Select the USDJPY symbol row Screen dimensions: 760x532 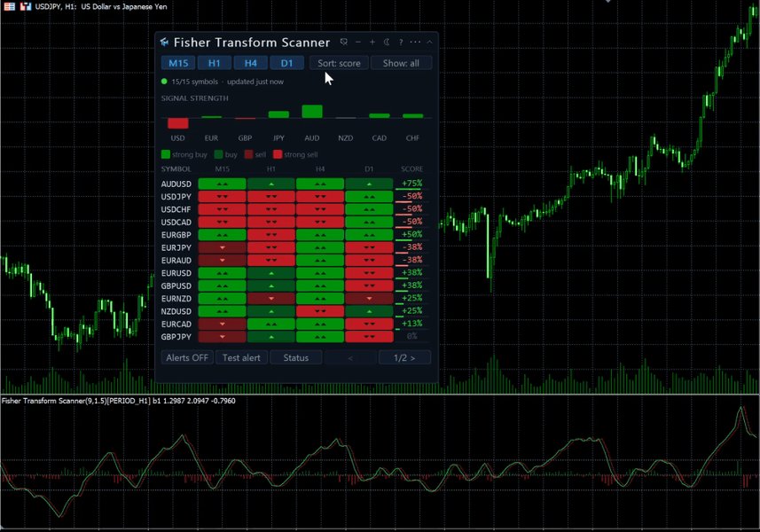pyautogui.click(x=294, y=196)
